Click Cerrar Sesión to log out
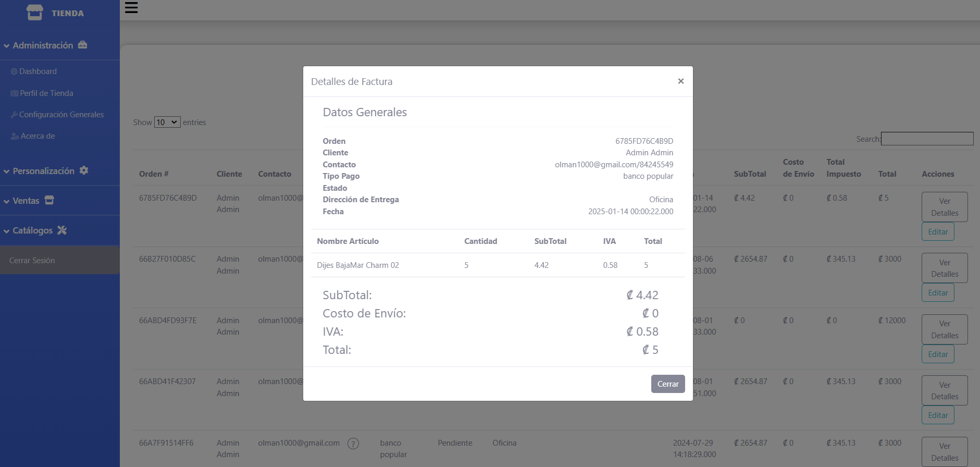The height and width of the screenshot is (467, 980). pyautogui.click(x=32, y=261)
